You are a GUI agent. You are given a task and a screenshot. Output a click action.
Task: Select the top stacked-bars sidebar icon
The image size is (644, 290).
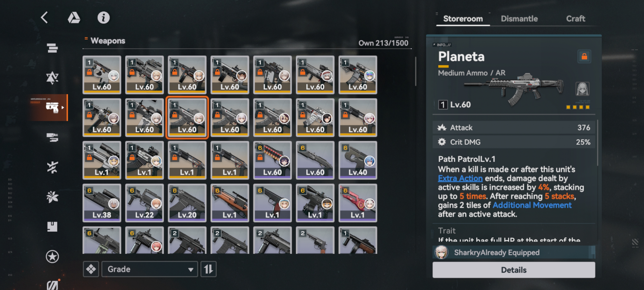(x=52, y=48)
